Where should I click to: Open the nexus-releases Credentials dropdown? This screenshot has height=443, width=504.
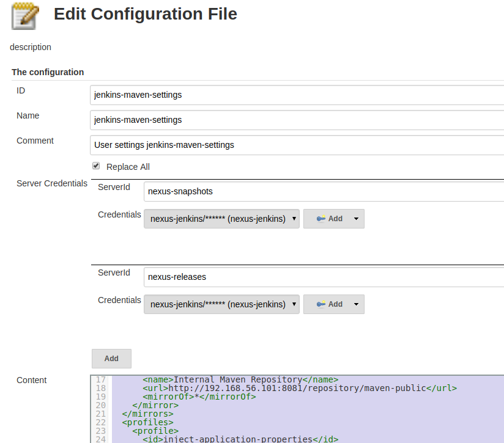(221, 304)
